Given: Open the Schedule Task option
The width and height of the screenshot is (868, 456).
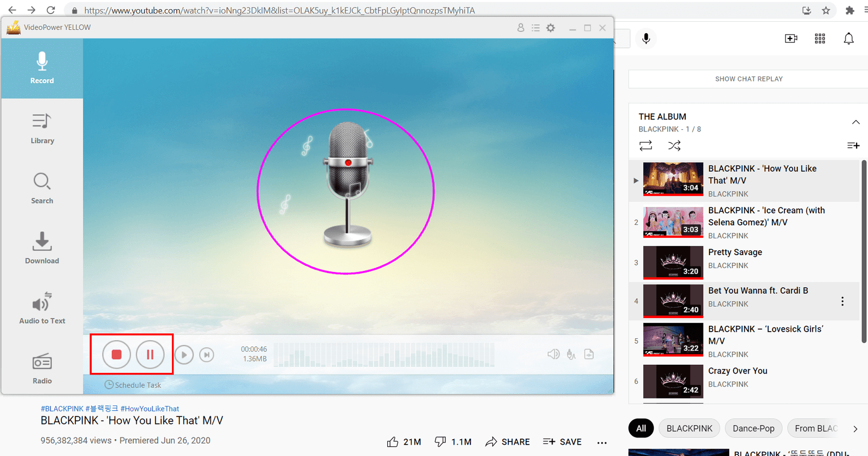Looking at the screenshot, I should [133, 385].
